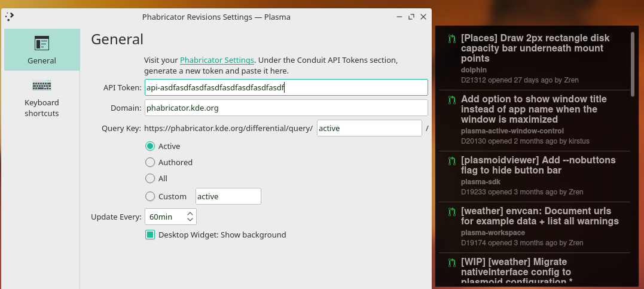Click the Query Key text field

[x=369, y=128]
